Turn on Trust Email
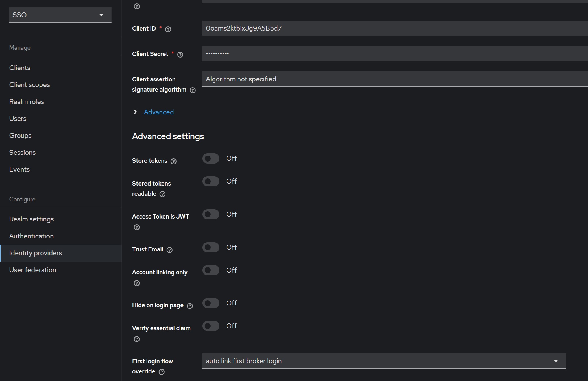Image resolution: width=588 pixels, height=381 pixels. pyautogui.click(x=211, y=247)
